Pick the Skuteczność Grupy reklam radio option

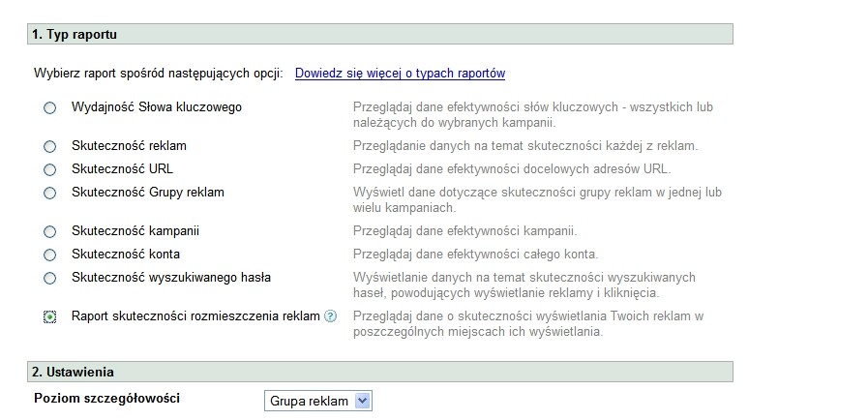coord(49,194)
